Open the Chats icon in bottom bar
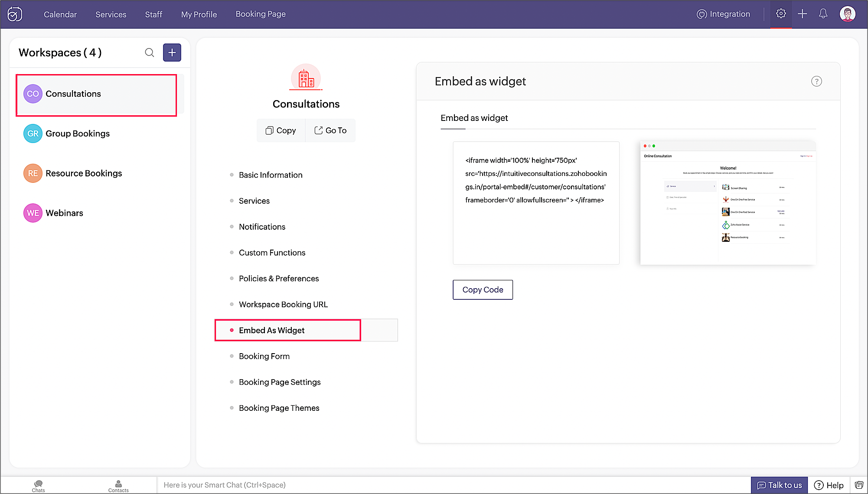 (x=38, y=486)
